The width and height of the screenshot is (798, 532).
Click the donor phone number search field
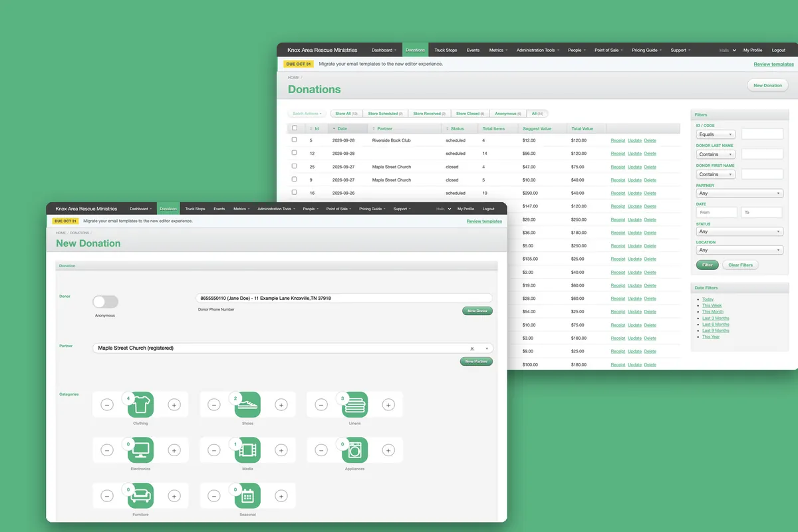coord(344,298)
